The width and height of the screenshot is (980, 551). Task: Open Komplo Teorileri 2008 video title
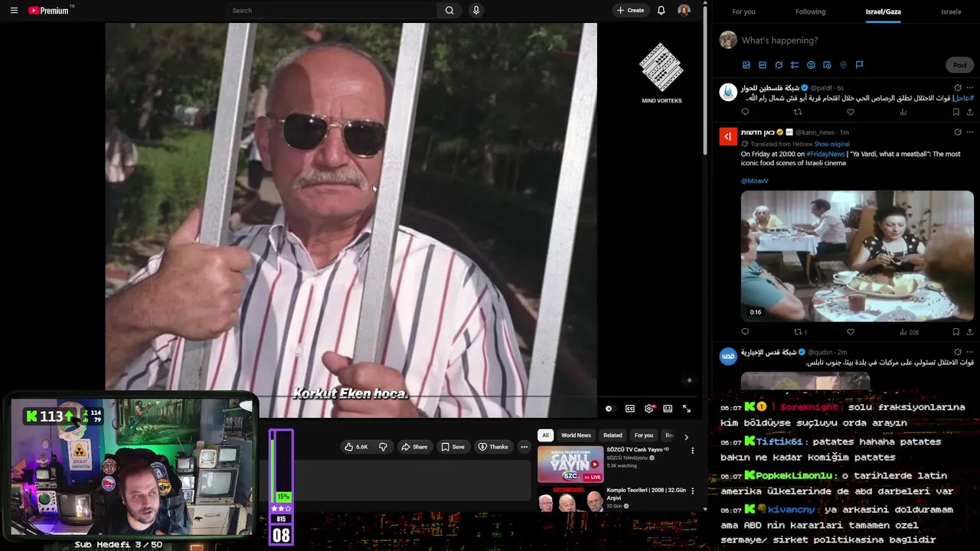click(646, 494)
